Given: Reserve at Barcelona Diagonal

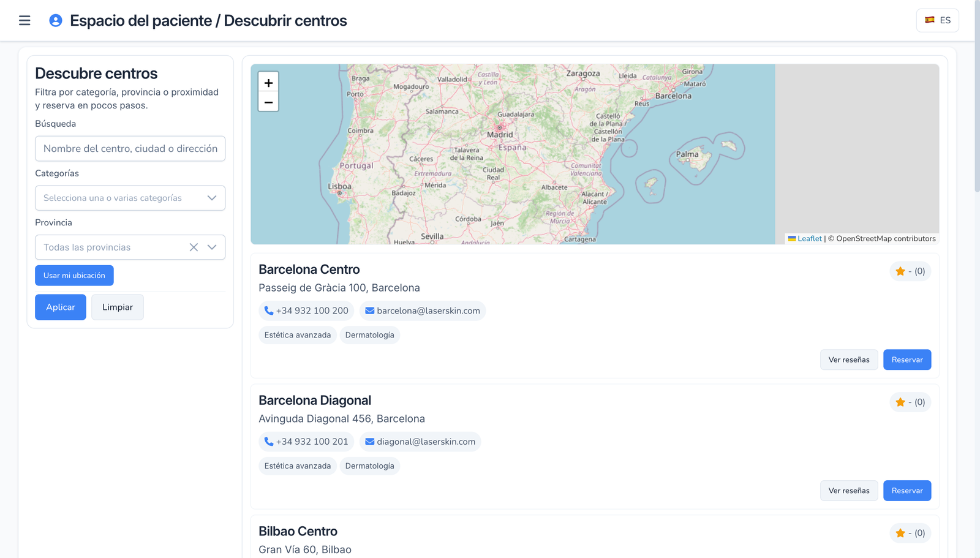Looking at the screenshot, I should click(907, 491).
